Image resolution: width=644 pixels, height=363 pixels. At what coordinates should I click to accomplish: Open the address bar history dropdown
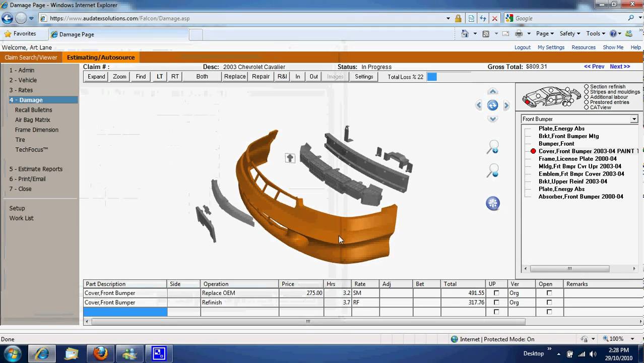(448, 18)
